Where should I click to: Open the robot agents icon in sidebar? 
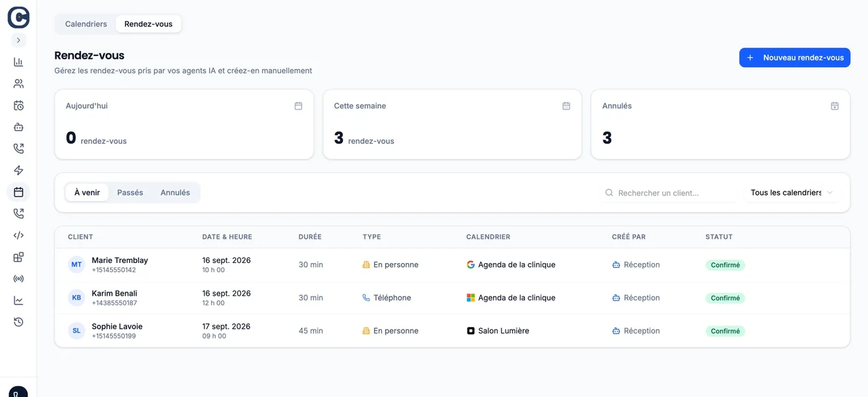19,127
